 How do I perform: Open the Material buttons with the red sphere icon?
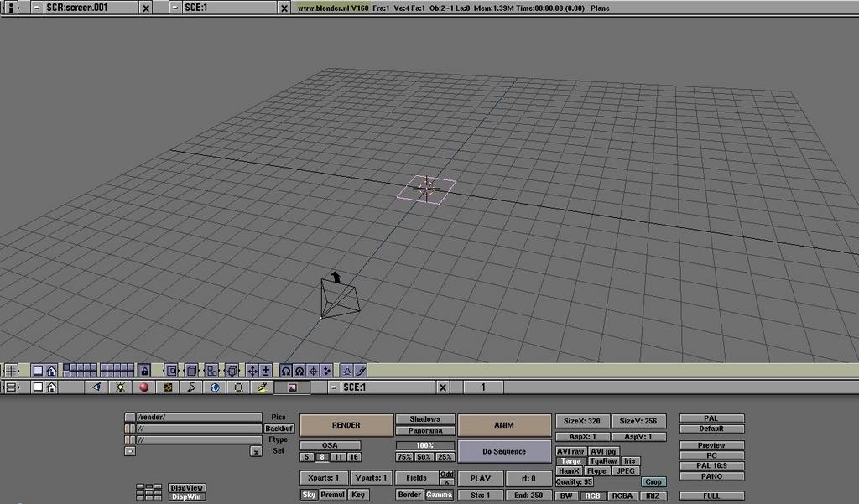(144, 387)
